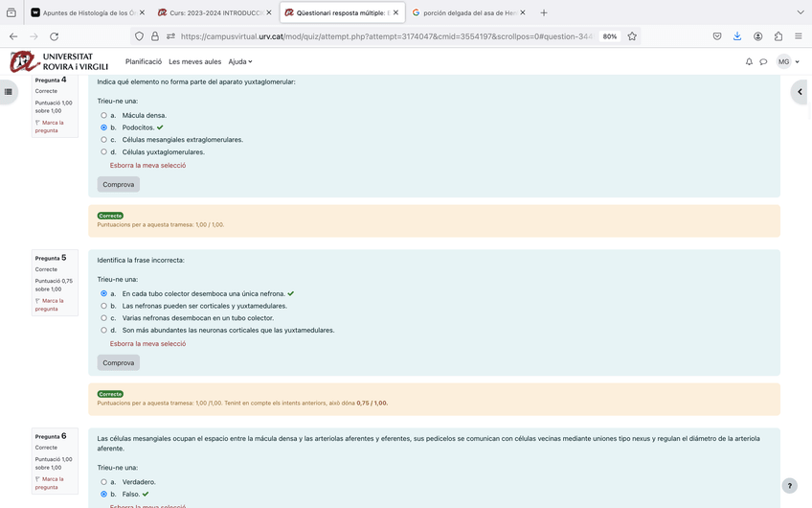Image resolution: width=812 pixels, height=508 pixels.
Task: Click Comprova button for Pregunta 4
Action: pyautogui.click(x=119, y=185)
